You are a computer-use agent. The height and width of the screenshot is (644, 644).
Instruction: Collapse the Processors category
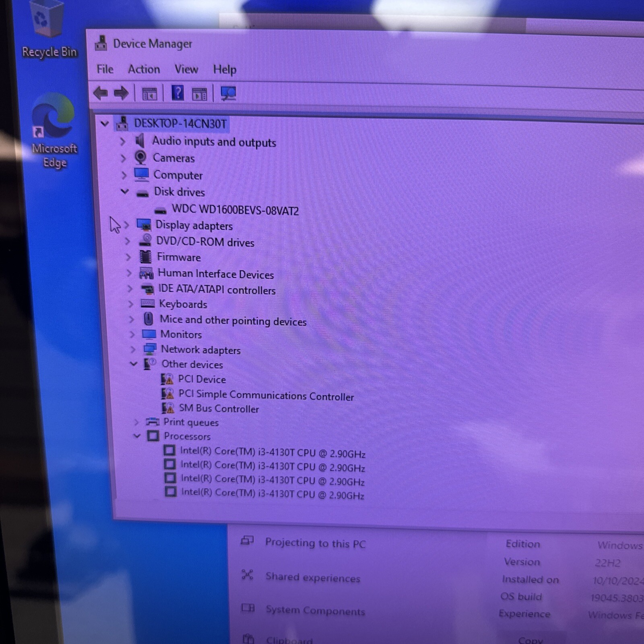[137, 436]
